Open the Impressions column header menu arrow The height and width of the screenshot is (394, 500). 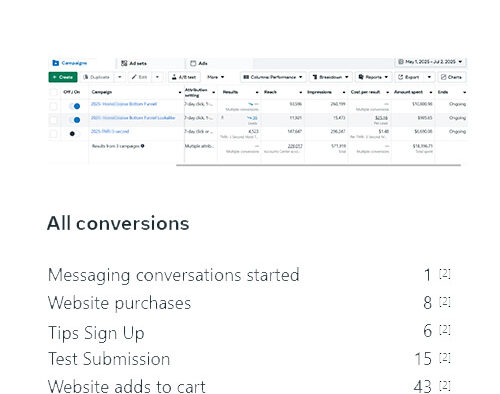click(x=344, y=92)
